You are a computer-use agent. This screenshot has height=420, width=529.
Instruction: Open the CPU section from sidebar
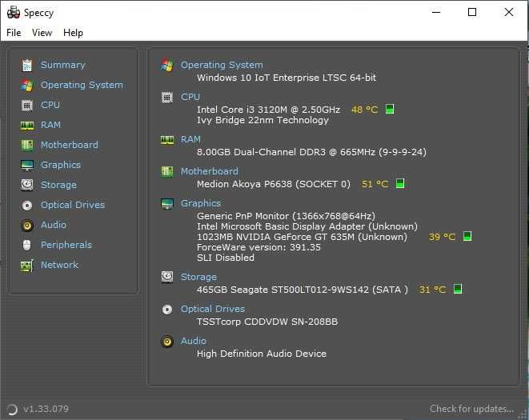coord(50,105)
